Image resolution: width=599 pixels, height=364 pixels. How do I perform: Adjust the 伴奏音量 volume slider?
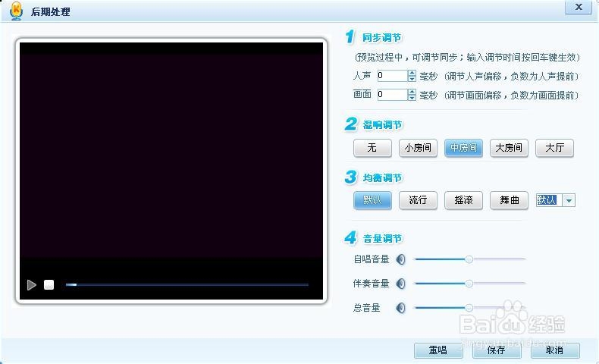(x=470, y=284)
